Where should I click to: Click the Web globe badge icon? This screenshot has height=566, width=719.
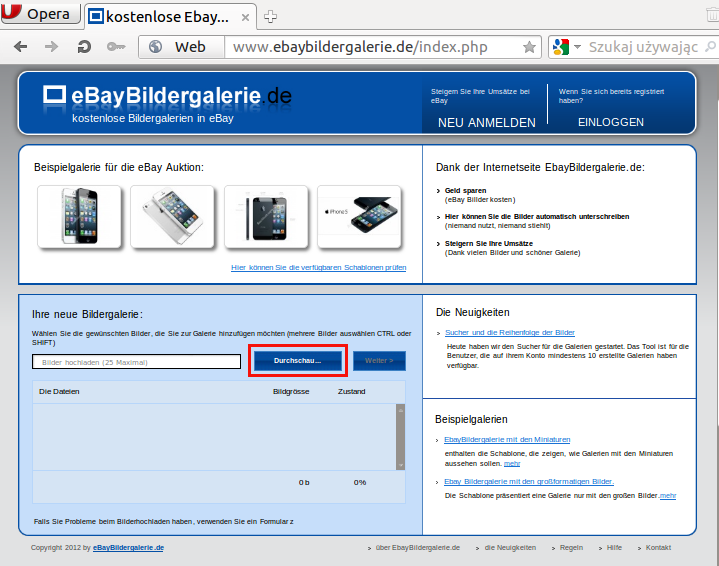tap(155, 46)
